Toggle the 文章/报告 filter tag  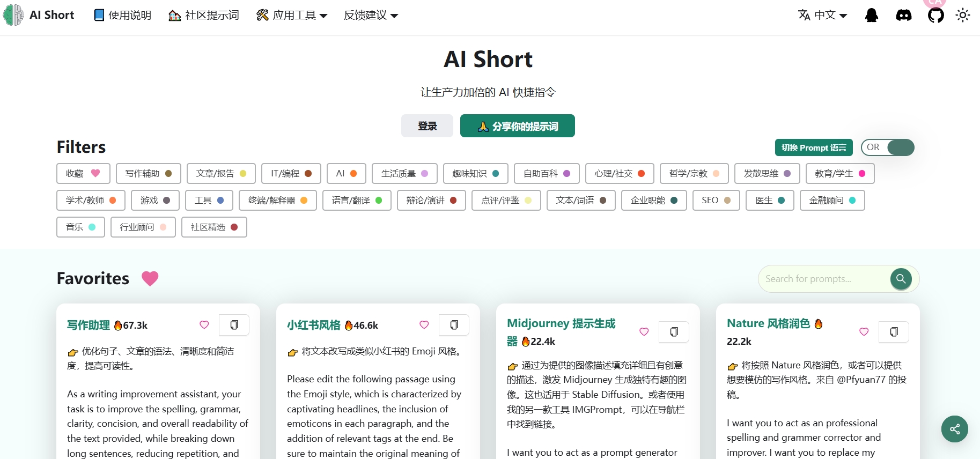pos(221,174)
